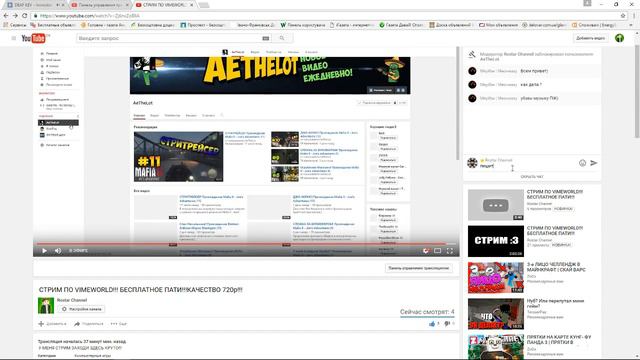Close the 'СТРИМ ПО VIMEWORLD' tab
The image size is (640, 360).
click(x=192, y=5)
